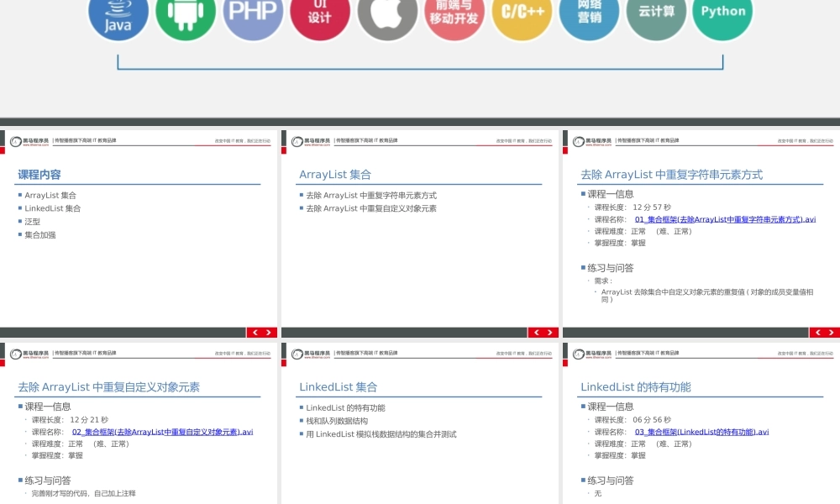Open the PHP category icon

[252, 17]
